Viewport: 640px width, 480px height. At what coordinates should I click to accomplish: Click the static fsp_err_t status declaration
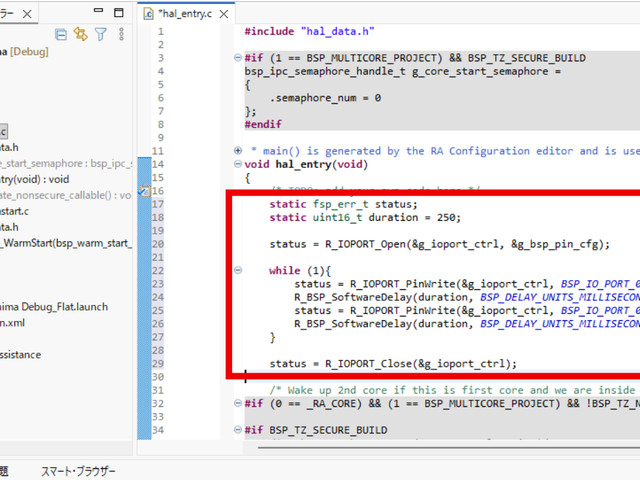(x=343, y=204)
